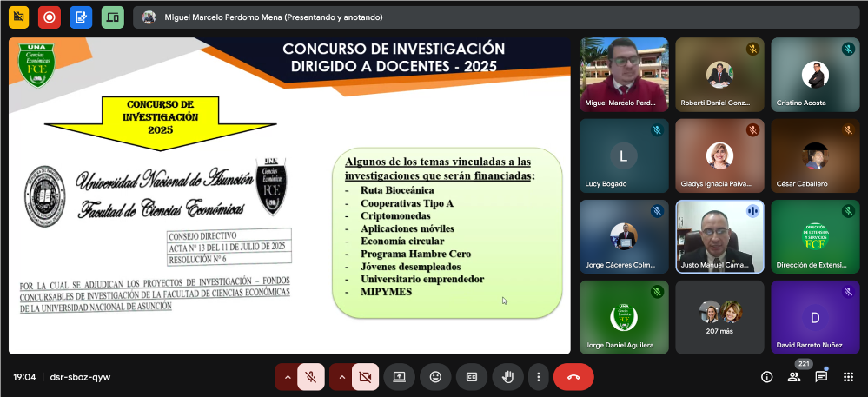Expand the camera video settings chevron

(341, 377)
